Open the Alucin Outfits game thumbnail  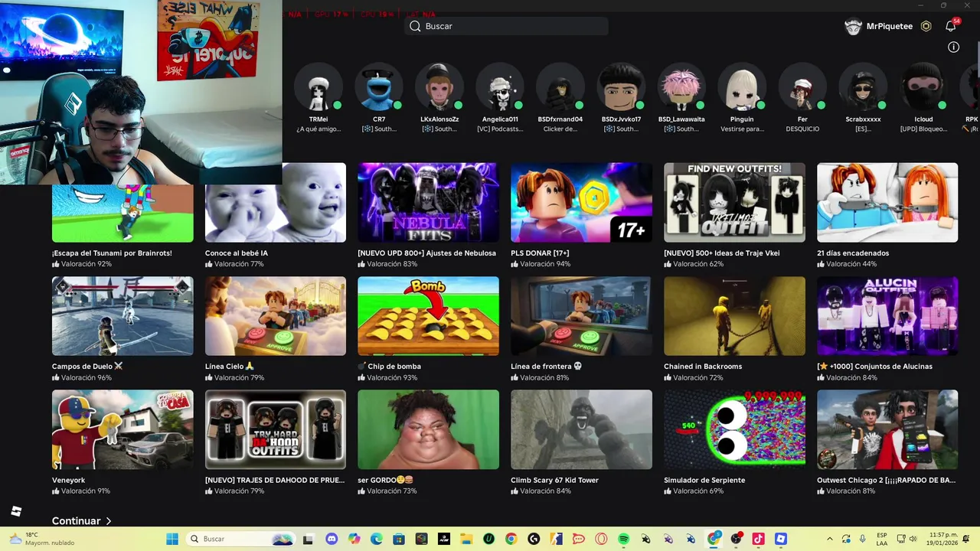[887, 316]
